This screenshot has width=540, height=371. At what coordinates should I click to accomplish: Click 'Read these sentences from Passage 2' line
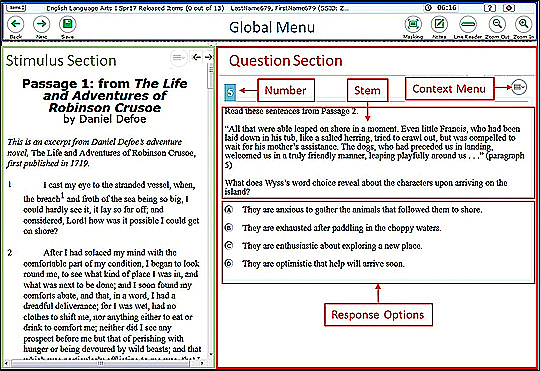[x=291, y=111]
